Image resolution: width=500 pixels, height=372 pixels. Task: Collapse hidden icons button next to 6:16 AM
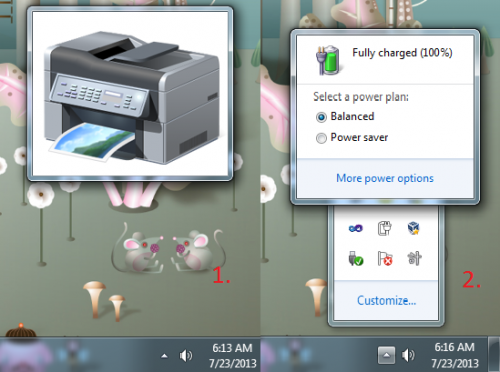point(386,355)
